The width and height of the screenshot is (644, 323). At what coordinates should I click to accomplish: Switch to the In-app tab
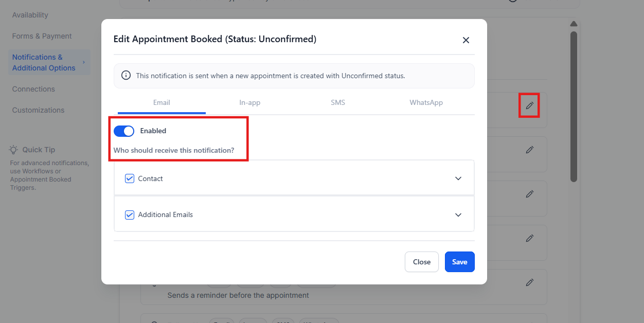click(250, 102)
